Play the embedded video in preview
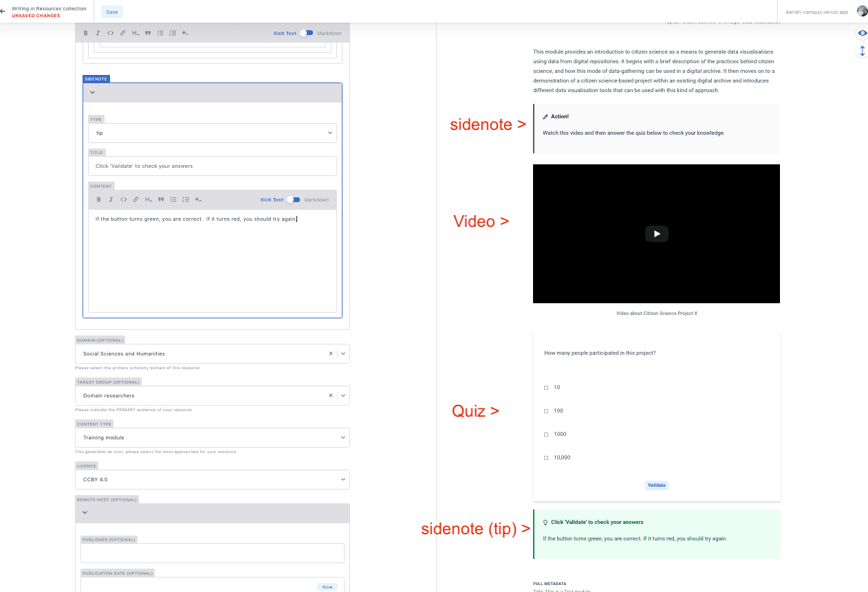 point(656,234)
